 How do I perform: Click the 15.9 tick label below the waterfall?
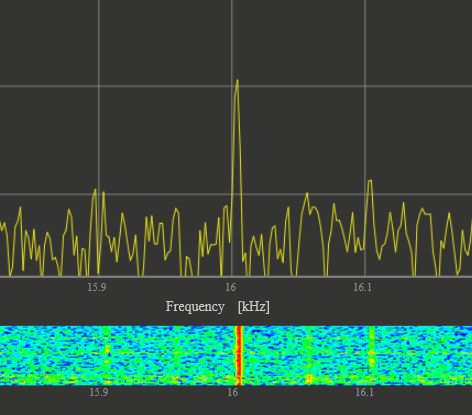(x=99, y=392)
